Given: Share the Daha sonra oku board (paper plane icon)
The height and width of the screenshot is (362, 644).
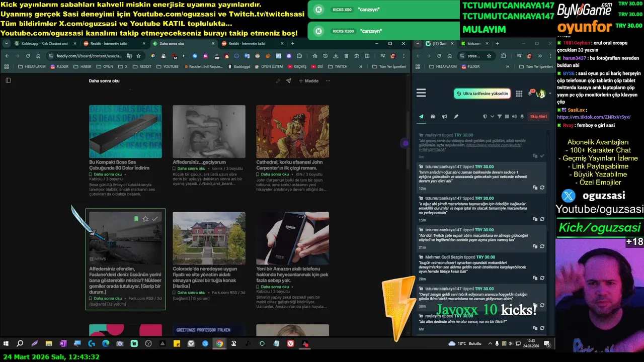Looking at the screenshot, I should coord(288,80).
